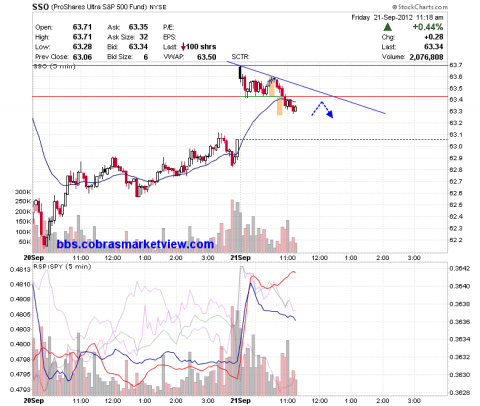Select the Volume value "2,076,808"
The height and width of the screenshot is (406, 480).
click(x=426, y=57)
